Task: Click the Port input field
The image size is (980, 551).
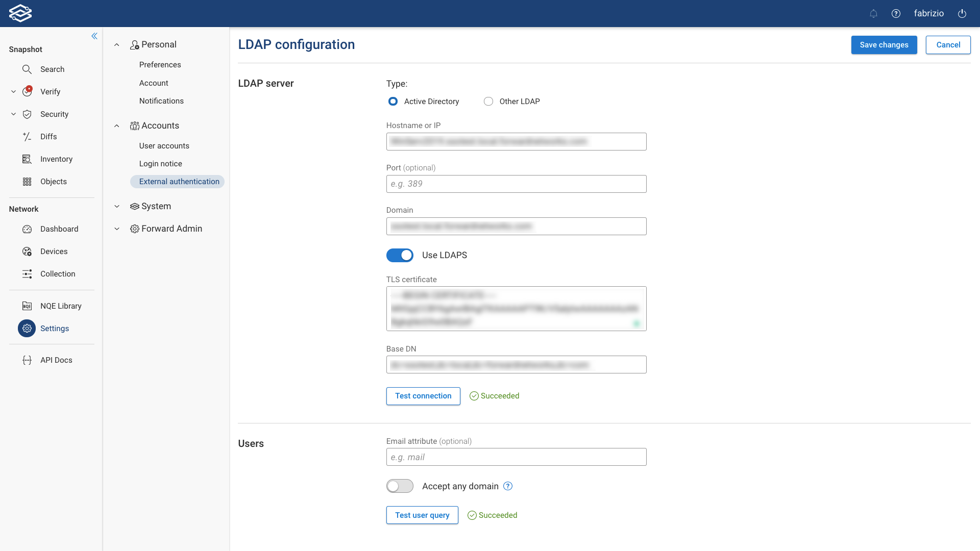Action: (516, 184)
